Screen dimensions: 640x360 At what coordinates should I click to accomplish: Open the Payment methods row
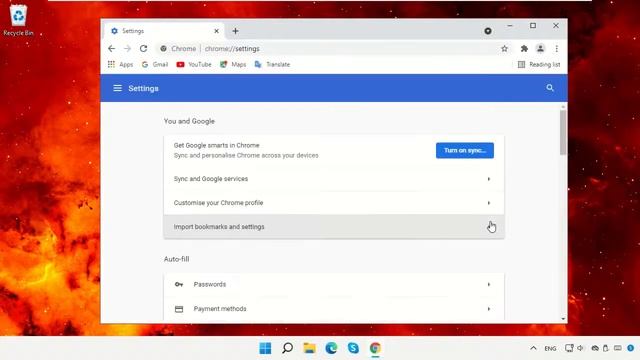click(x=334, y=309)
